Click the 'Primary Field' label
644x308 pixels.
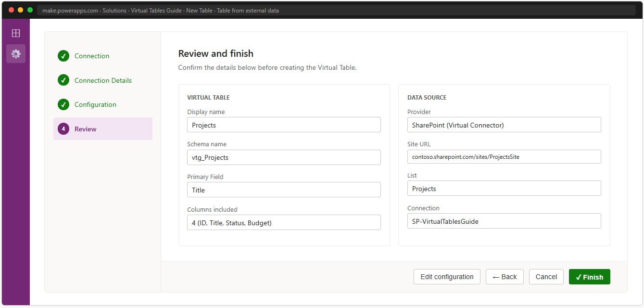205,177
